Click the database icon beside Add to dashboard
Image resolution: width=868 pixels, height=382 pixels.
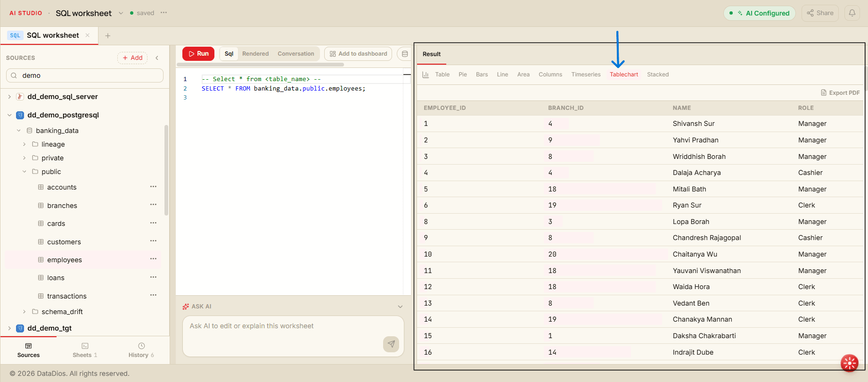405,54
